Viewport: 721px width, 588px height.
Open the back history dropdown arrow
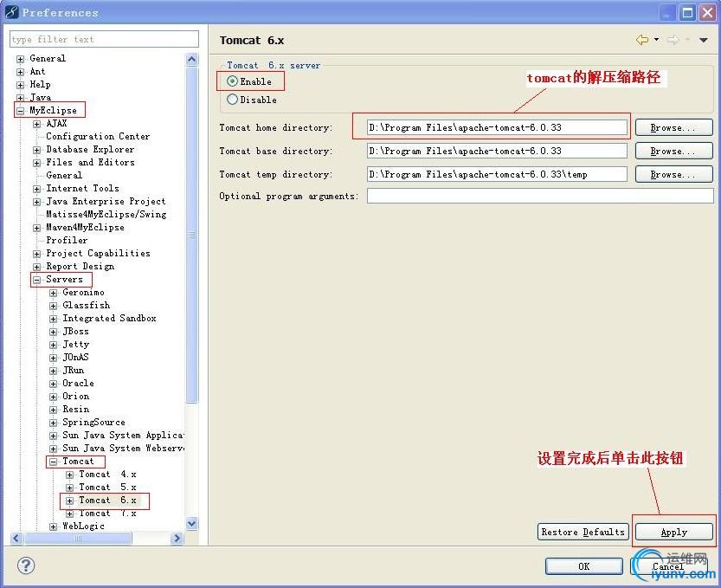click(x=656, y=40)
